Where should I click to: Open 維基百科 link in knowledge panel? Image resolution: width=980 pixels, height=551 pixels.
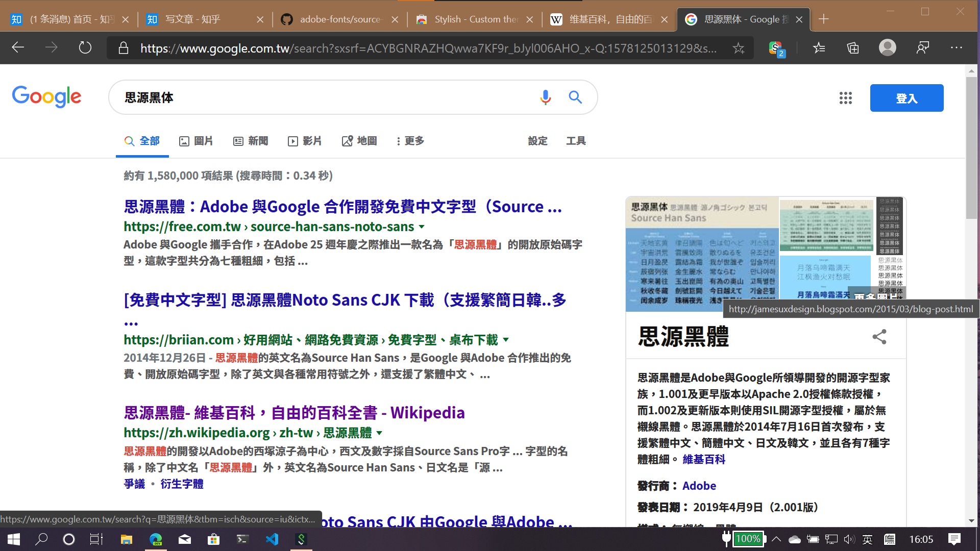704,459
